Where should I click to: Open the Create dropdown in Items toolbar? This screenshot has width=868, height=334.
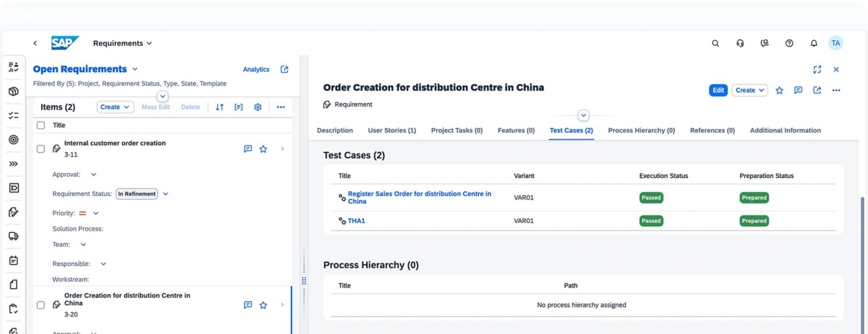[x=115, y=107]
